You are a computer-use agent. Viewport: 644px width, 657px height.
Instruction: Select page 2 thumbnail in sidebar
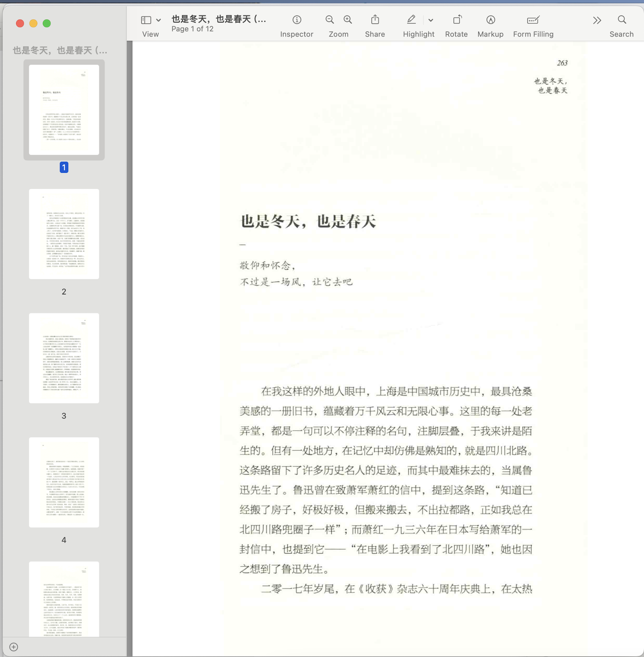click(64, 234)
